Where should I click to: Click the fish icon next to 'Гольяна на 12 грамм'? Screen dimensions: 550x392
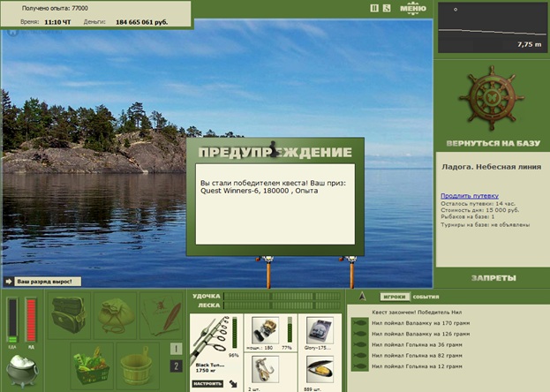pyautogui.click(x=359, y=366)
